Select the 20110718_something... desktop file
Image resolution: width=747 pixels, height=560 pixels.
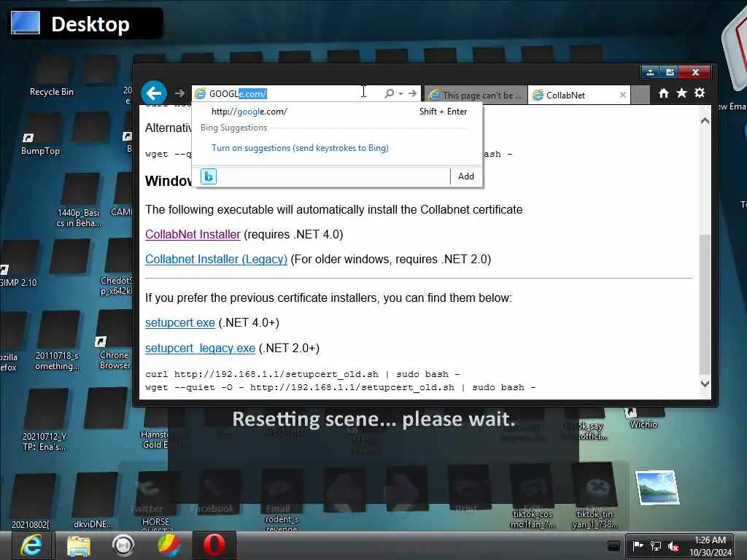(58, 341)
